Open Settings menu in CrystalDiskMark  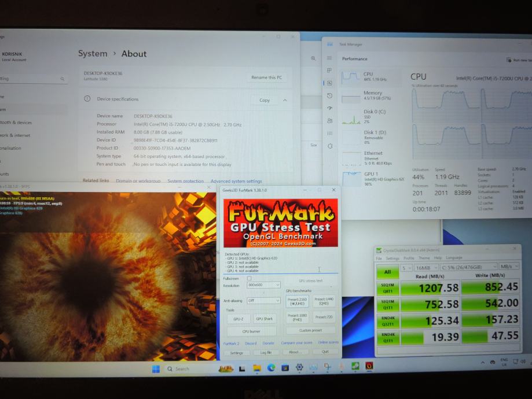tap(392, 258)
